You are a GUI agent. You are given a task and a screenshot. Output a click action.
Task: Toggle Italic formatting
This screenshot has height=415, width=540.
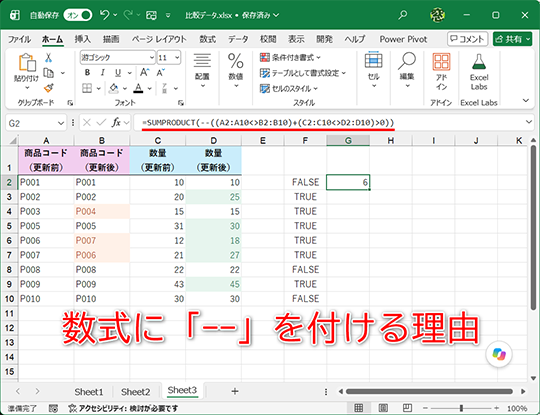click(x=102, y=73)
